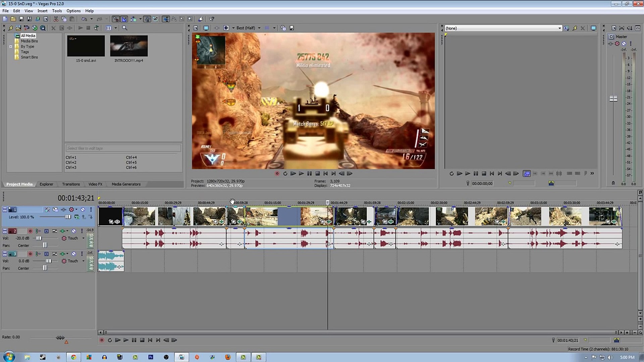Click the Loop Playback button under the preview
This screenshot has width=644, height=362.
pyautogui.click(x=285, y=174)
